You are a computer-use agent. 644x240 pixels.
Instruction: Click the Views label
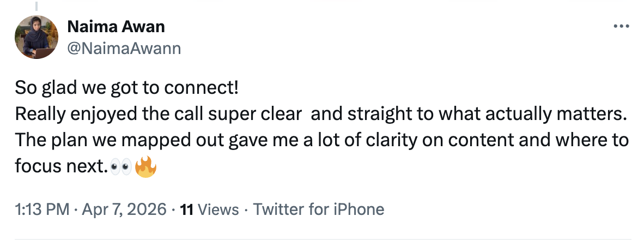click(218, 209)
